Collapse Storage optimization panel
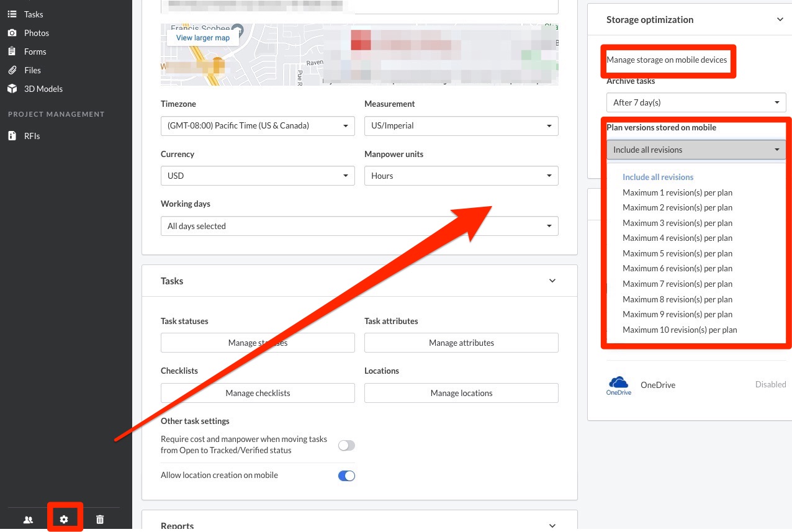Screen dimensions: 792x532 pos(780,20)
